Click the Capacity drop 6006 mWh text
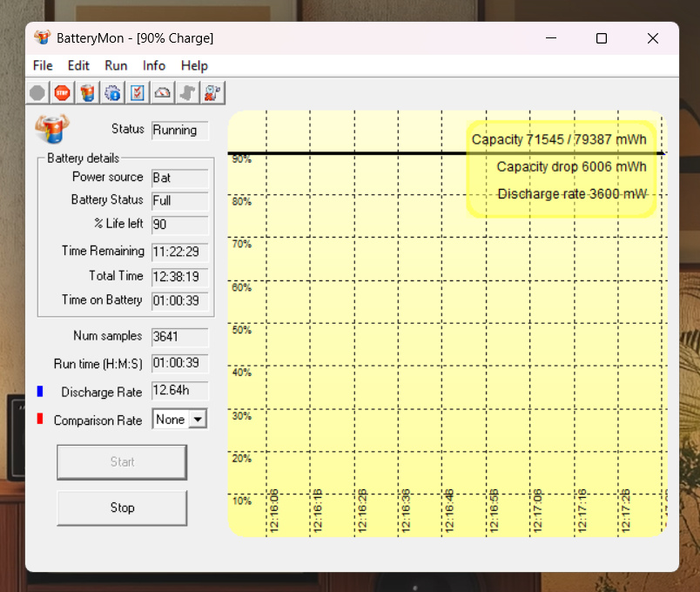Image resolution: width=700 pixels, height=592 pixels. (571, 167)
